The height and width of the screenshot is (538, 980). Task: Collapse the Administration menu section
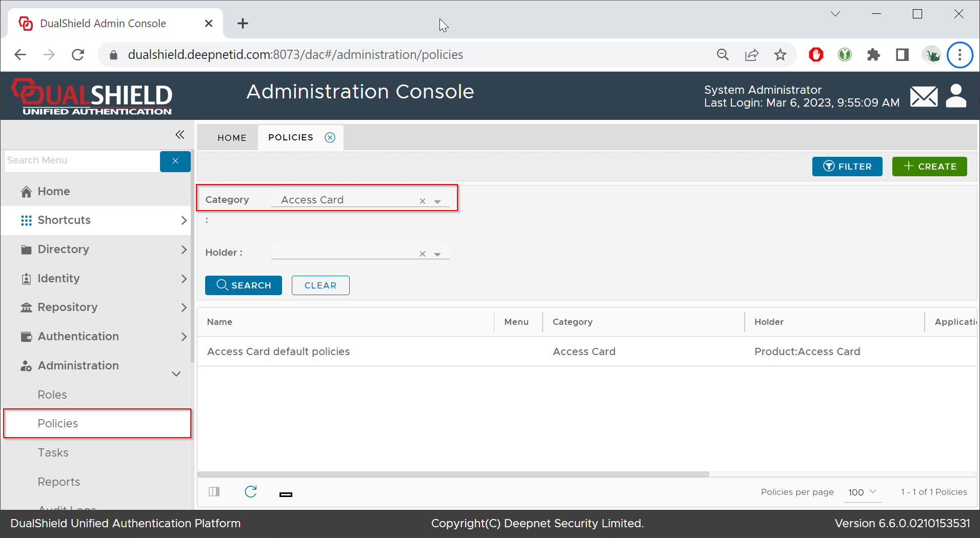point(176,374)
